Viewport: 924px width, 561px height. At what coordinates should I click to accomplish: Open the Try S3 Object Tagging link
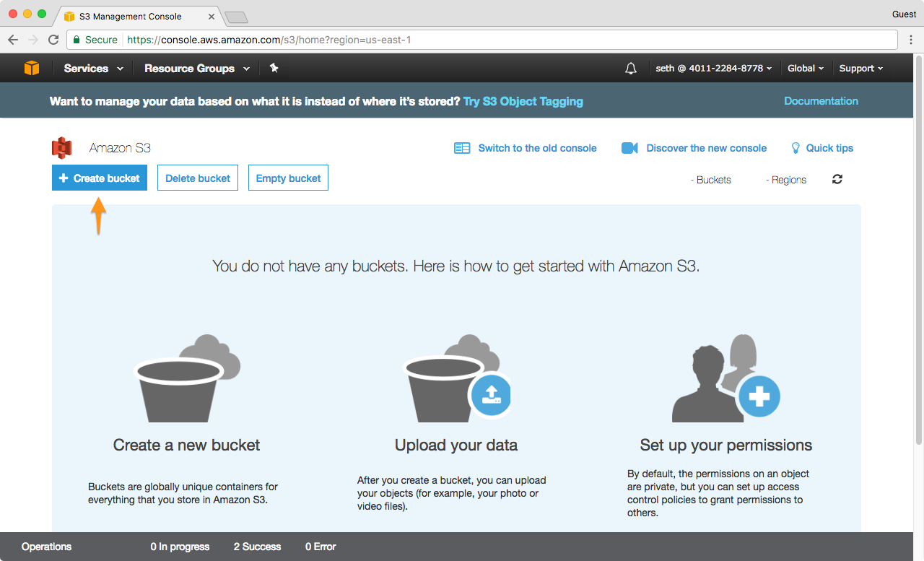pyautogui.click(x=523, y=101)
